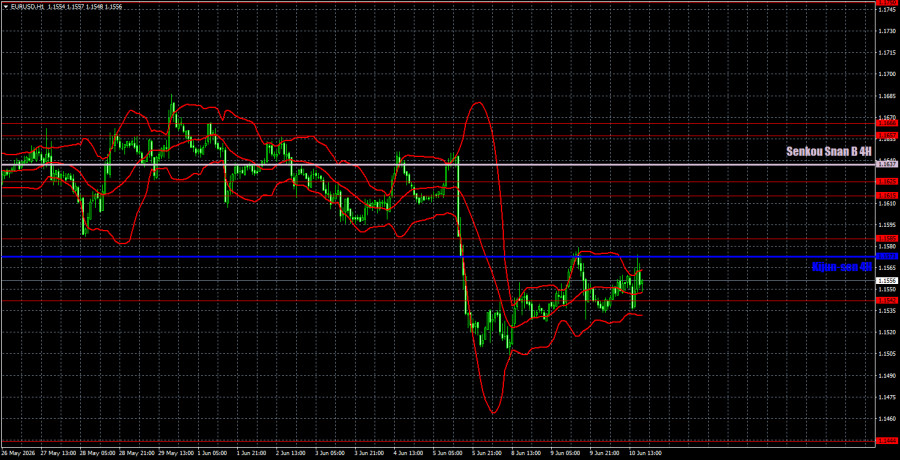Click the red 1.1542 level price tag
Screen dimensions: 900x460
[x=887, y=300]
